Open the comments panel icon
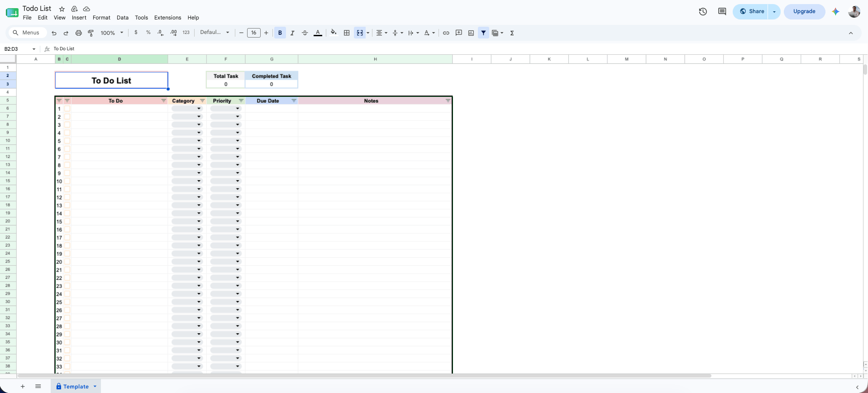This screenshot has height=393, width=868. [x=722, y=12]
